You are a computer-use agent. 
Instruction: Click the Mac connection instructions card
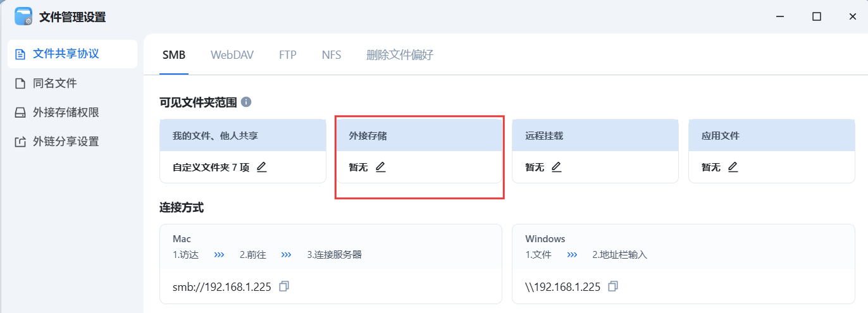[331, 264]
